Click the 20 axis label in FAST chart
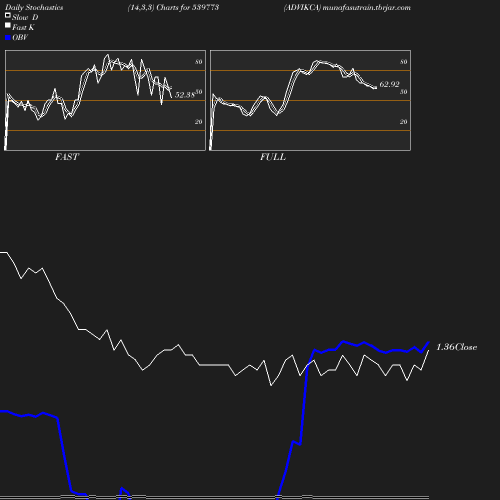Screen dimensions: 500x500 (x=199, y=122)
